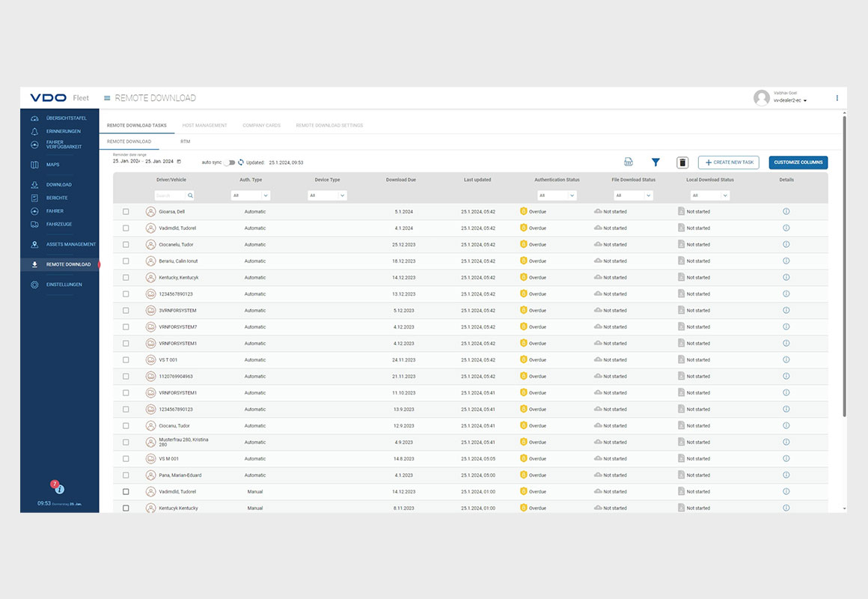The width and height of the screenshot is (868, 599).
Task: Click the CSV export icon
Action: [x=629, y=162]
